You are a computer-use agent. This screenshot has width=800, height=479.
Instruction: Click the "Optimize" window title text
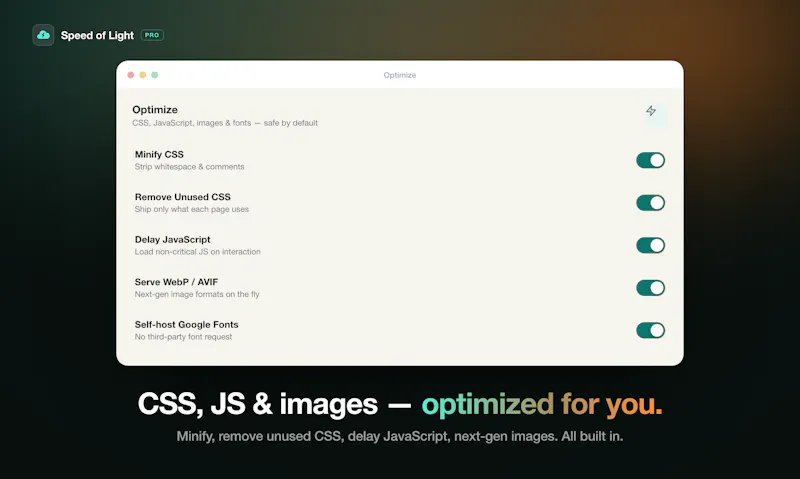pos(399,75)
